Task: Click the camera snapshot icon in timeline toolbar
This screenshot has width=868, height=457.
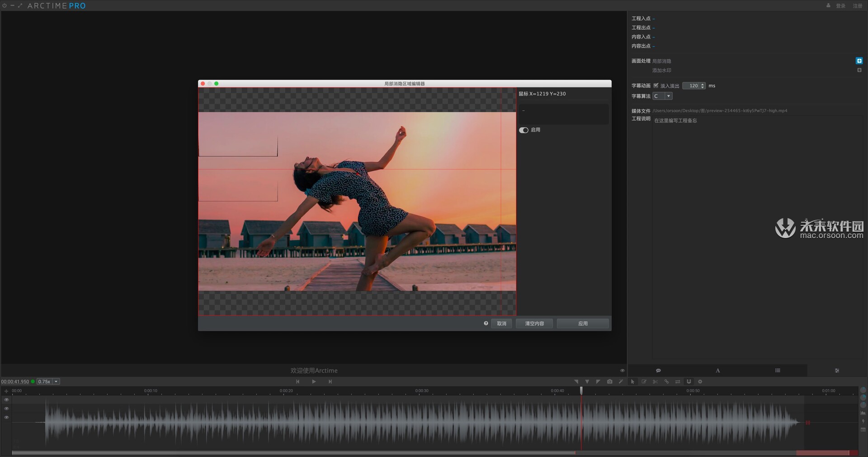Action: click(609, 382)
